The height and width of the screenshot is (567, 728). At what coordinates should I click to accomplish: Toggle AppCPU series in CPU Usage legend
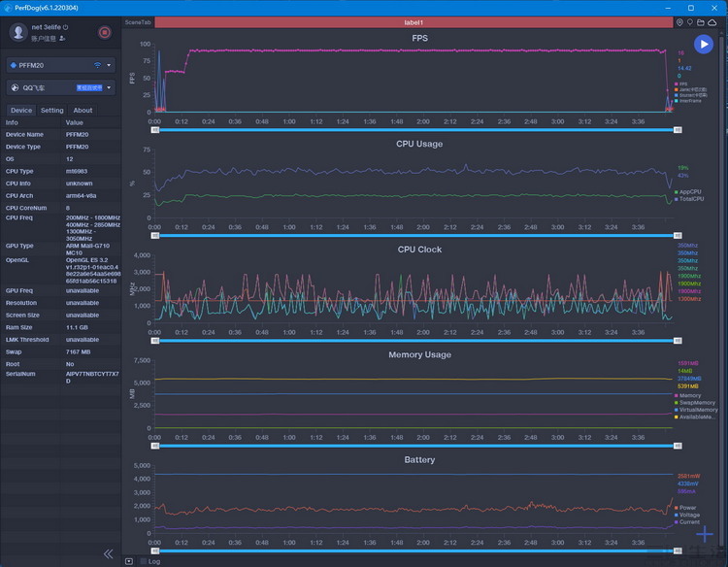[687, 192]
